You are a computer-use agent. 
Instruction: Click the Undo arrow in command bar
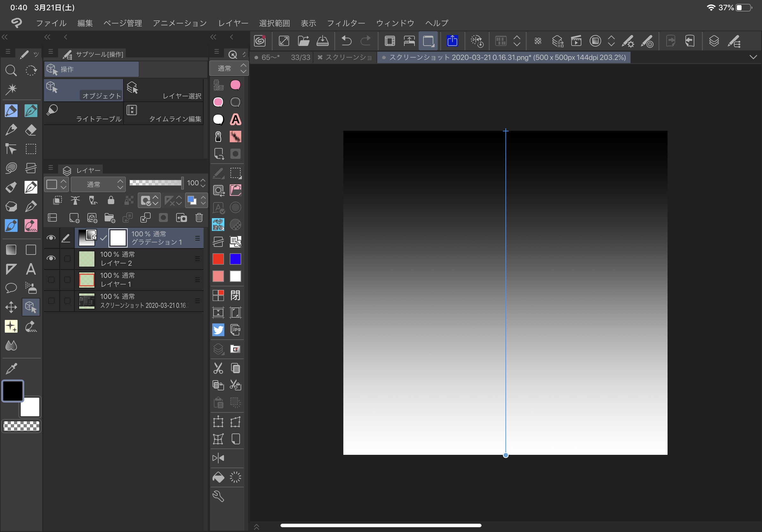pyautogui.click(x=346, y=41)
